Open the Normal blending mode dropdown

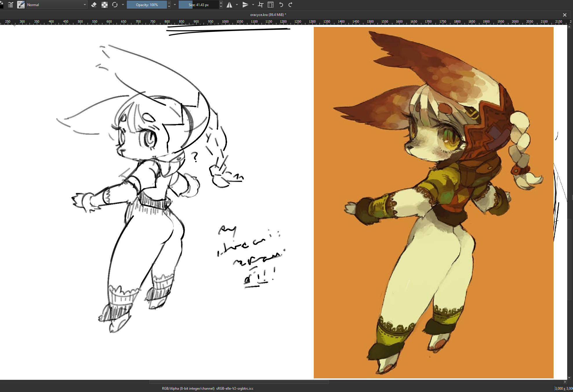point(57,5)
